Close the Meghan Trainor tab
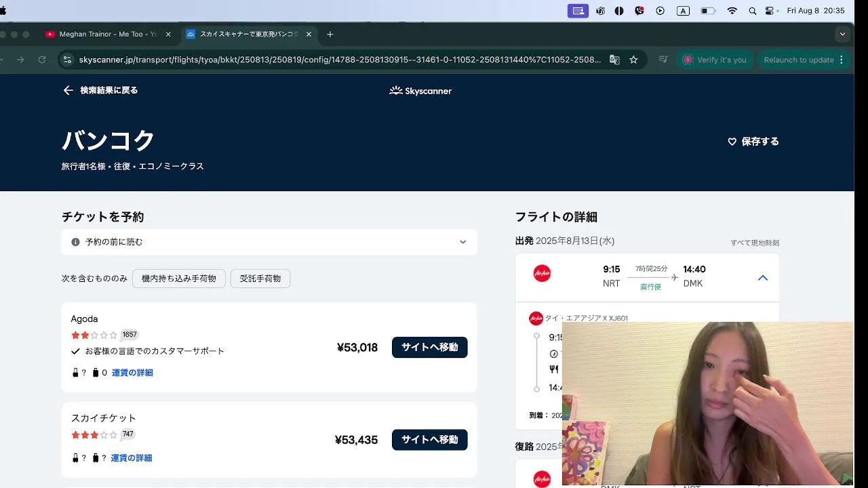 [x=168, y=34]
